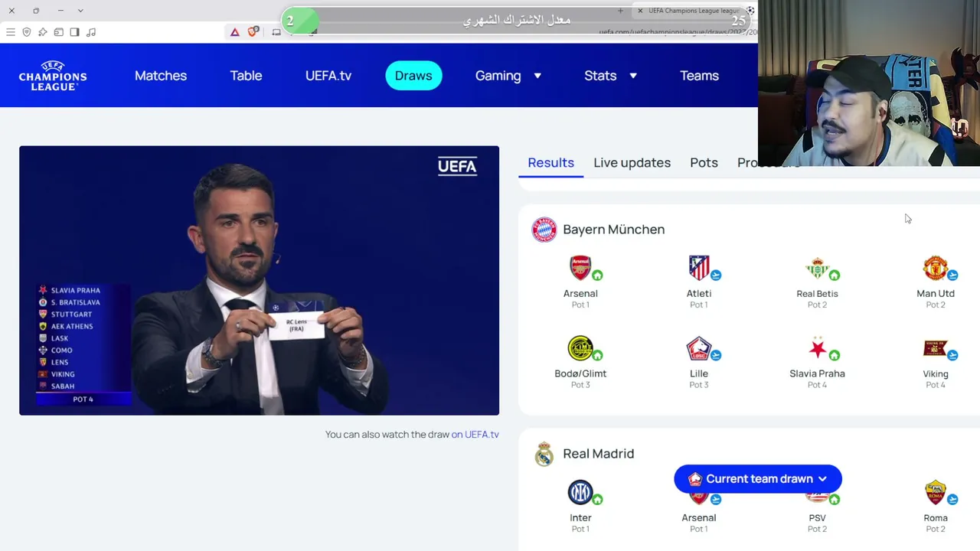This screenshot has width=980, height=551.
Task: Click the blue away badge beside Man Utd
Action: (x=952, y=275)
